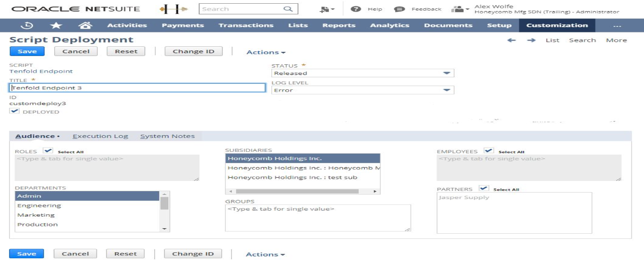Open the Shortcuts star icon
The width and height of the screenshot is (644, 268).
point(56,25)
